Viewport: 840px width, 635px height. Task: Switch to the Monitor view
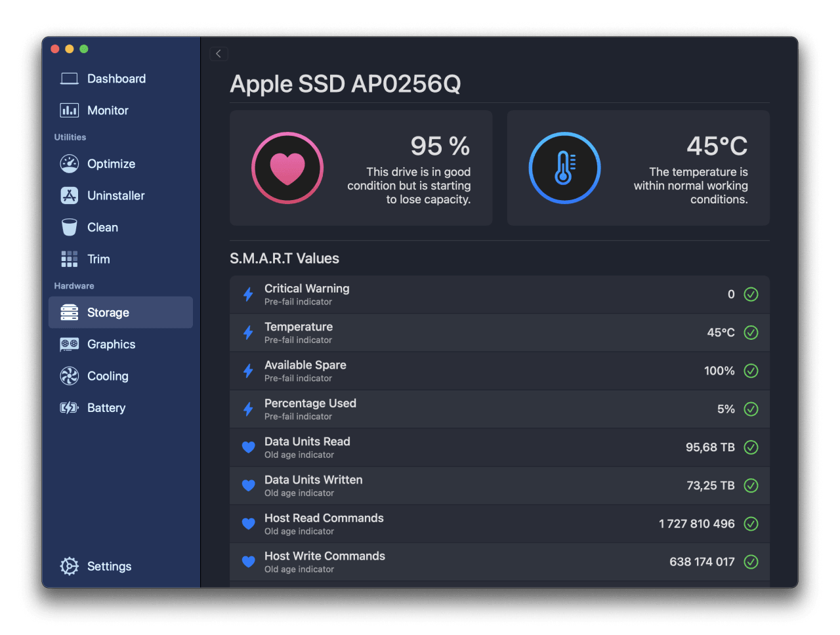point(121,110)
